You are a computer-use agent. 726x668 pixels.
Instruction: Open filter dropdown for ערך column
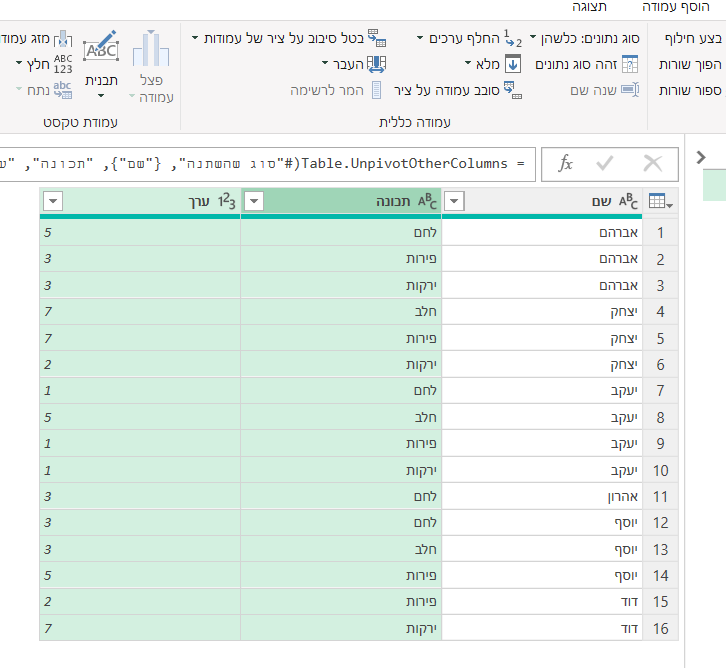52,202
